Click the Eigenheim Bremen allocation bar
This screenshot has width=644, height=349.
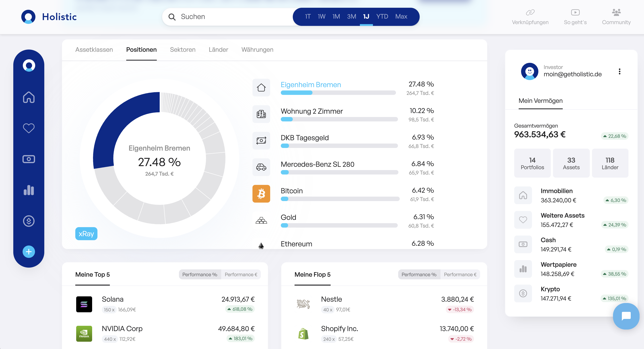coord(338,93)
